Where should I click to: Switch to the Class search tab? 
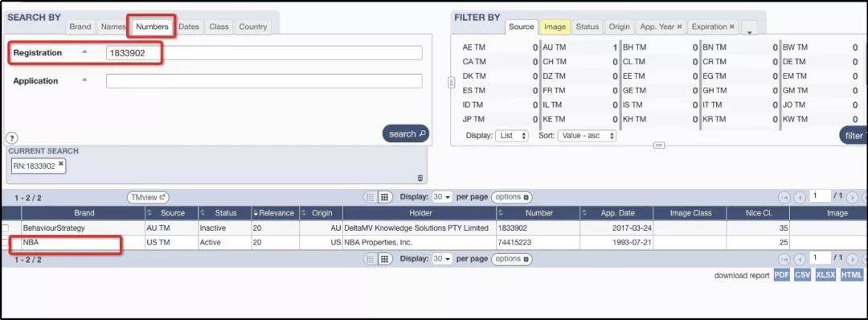[219, 27]
